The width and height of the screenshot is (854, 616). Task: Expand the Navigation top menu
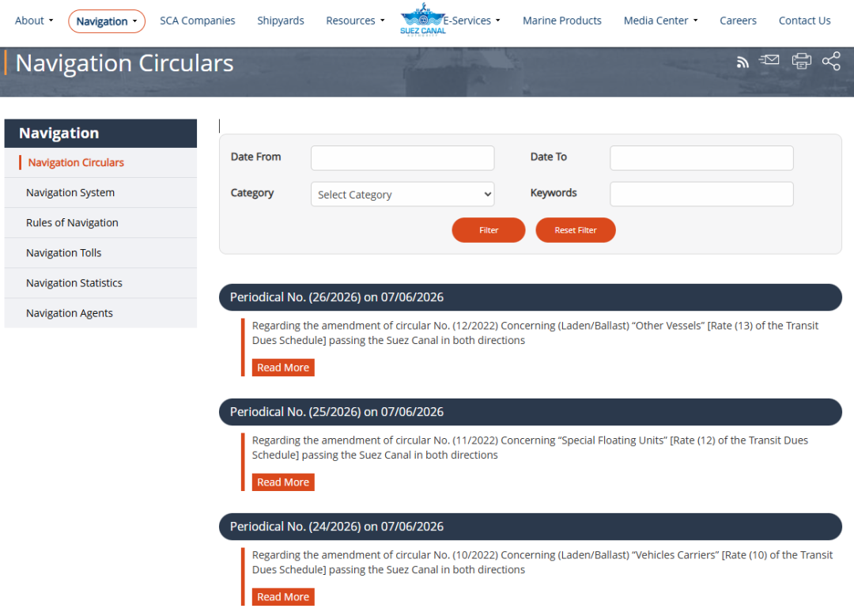coord(107,21)
